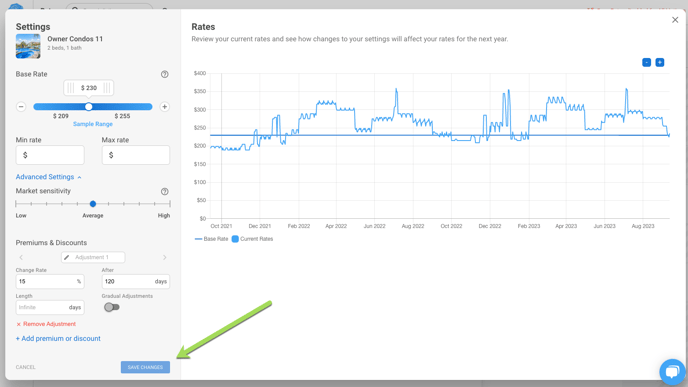Collapse the Advanced Settings section
This screenshot has width=688, height=387.
click(x=48, y=177)
